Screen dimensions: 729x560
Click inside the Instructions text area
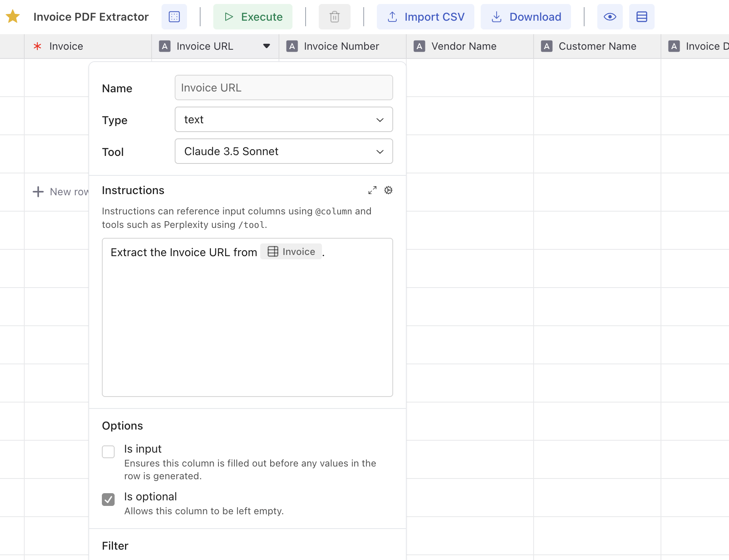tap(248, 317)
